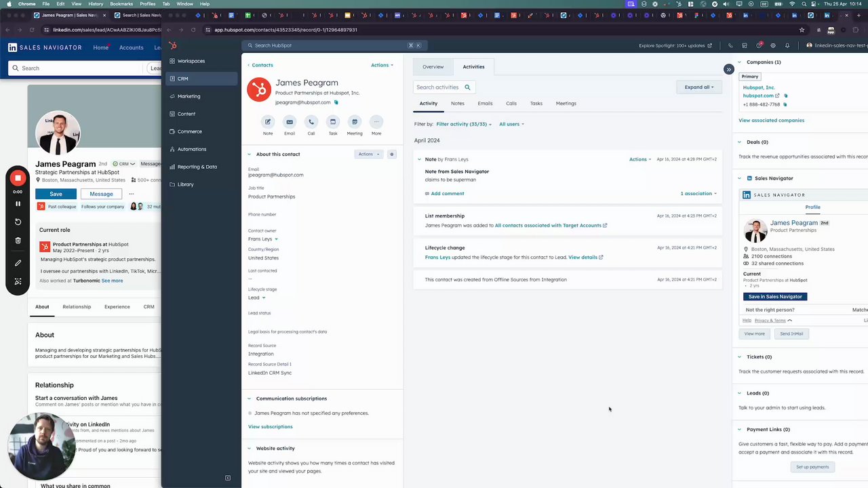Open Filter activity (33/33) dropdown

click(x=464, y=124)
